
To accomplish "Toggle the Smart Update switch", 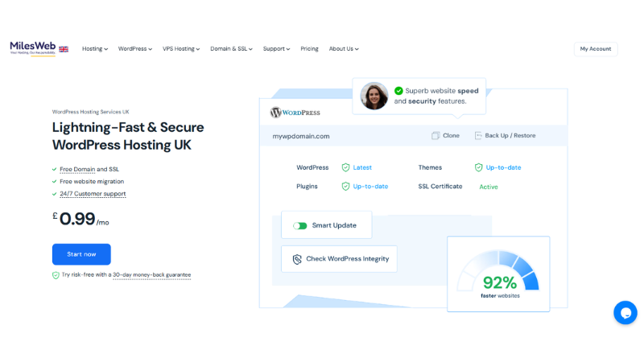I will tap(299, 226).
